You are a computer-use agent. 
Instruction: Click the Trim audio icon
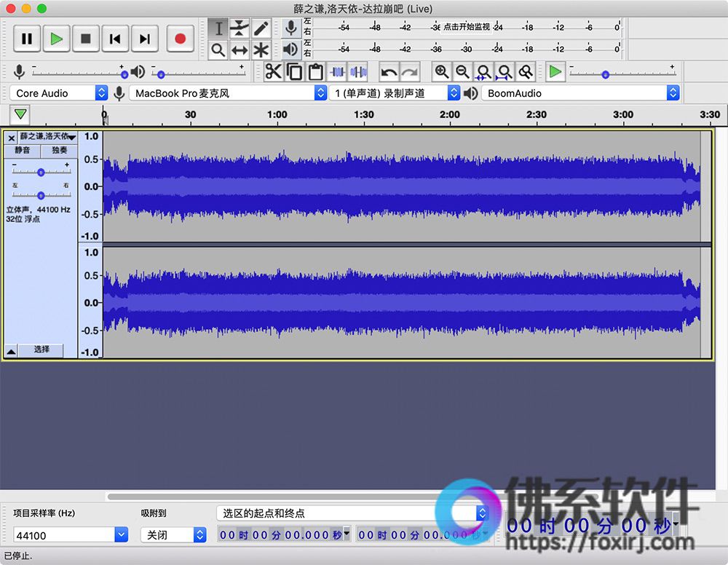[x=338, y=72]
